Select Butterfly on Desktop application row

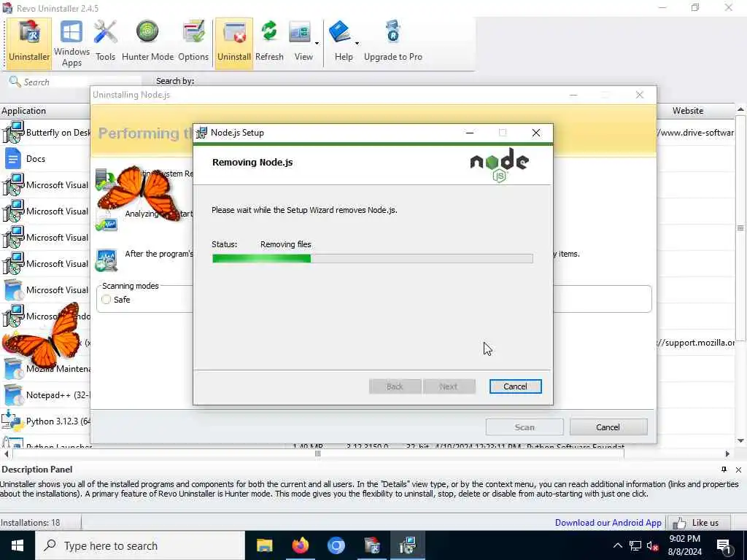point(45,133)
